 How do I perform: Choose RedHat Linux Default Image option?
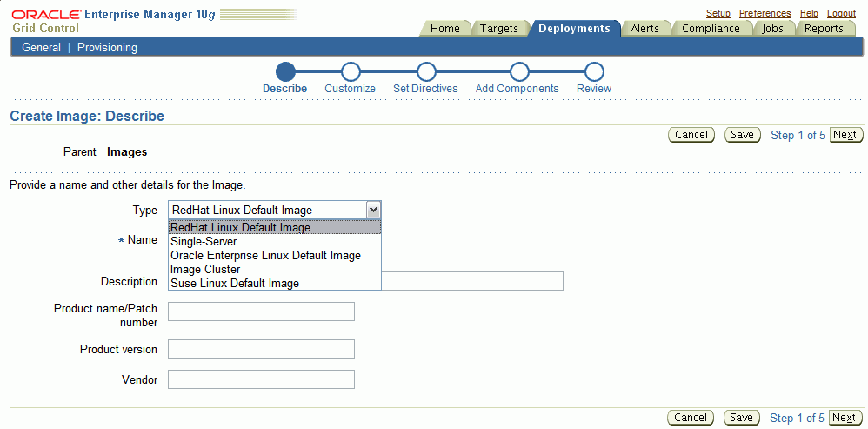click(x=275, y=227)
